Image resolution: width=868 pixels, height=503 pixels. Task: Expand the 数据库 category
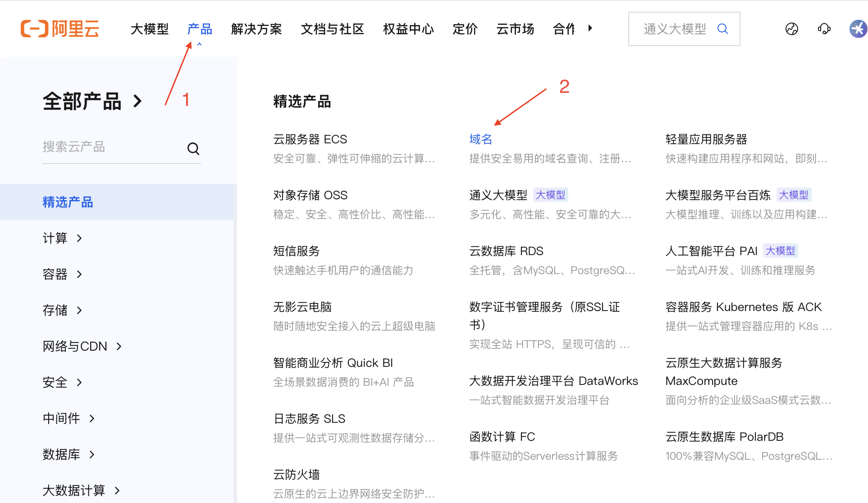point(69,454)
